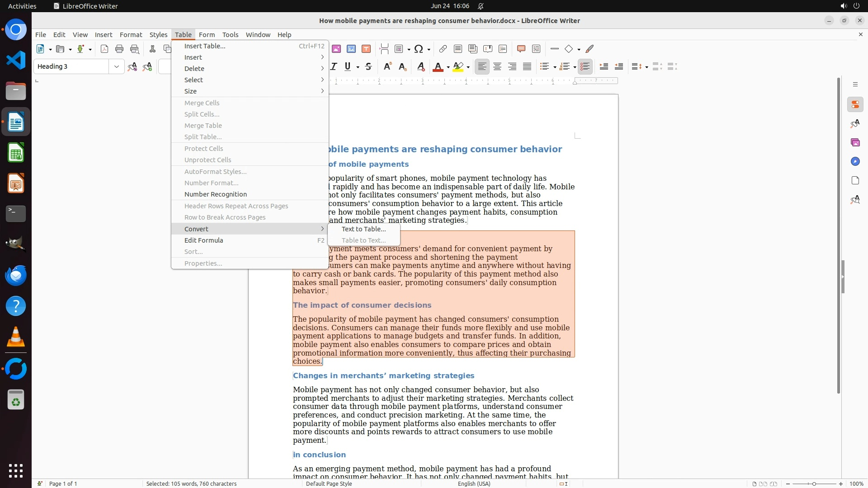Click the Insert Image toolbar icon
Viewport: 868px width, 488px height.
(336, 49)
